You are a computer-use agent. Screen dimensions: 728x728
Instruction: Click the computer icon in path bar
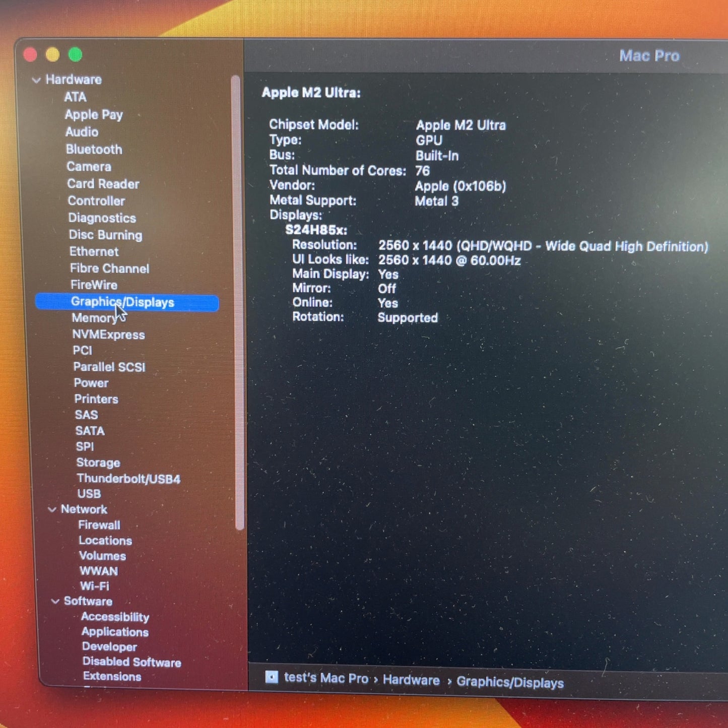click(272, 677)
